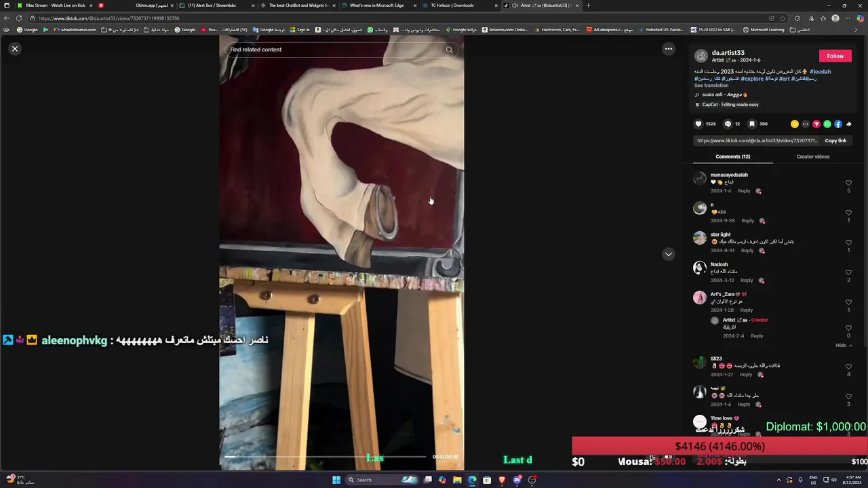Open the Microsoft Learning bookmark
This screenshot has width=868, height=488.
(x=764, y=30)
